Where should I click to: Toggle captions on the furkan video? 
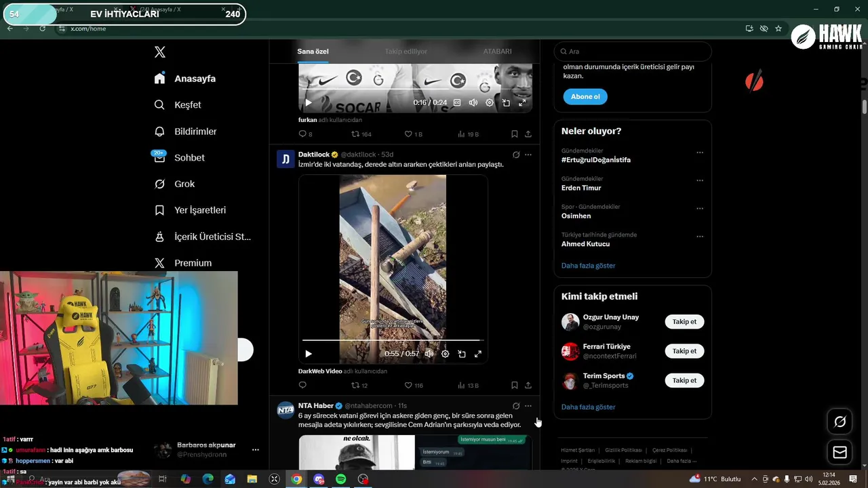click(457, 103)
